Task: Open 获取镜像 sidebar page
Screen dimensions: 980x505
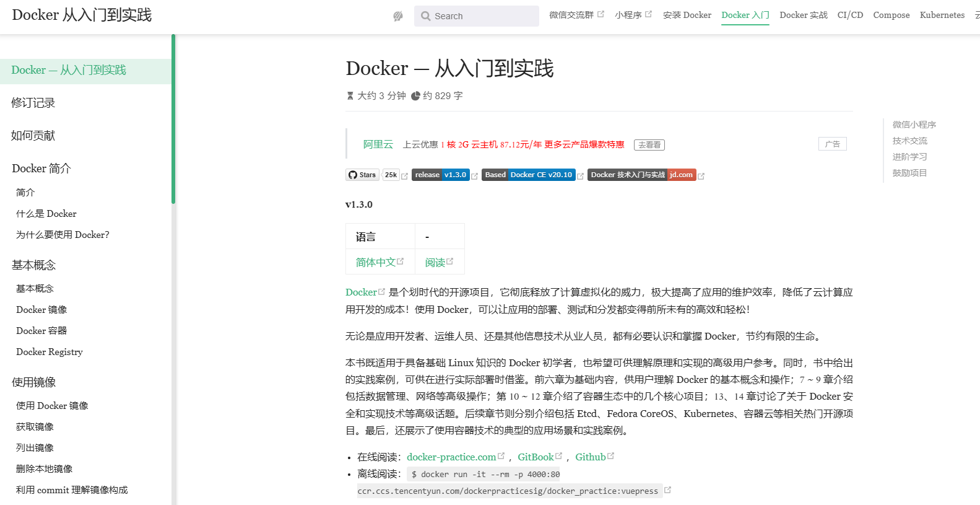Action: click(35, 427)
